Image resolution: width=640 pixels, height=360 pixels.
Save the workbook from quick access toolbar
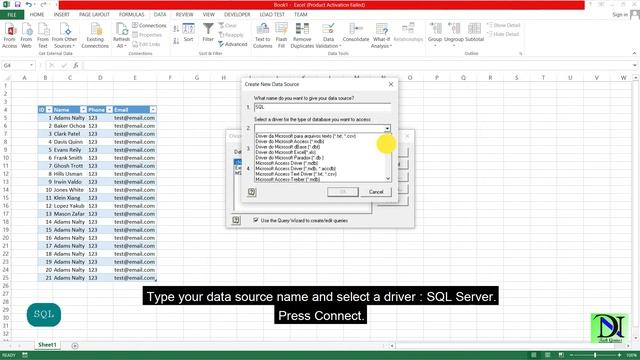pos(18,4)
